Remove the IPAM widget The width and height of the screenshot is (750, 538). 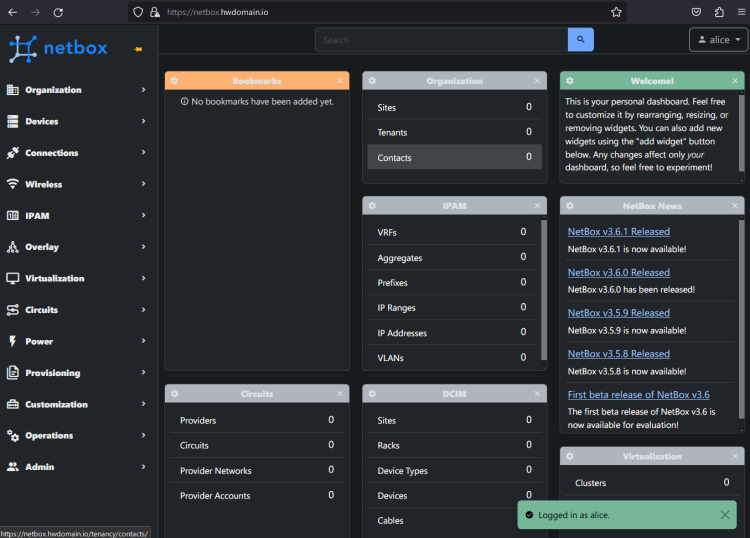click(x=537, y=206)
